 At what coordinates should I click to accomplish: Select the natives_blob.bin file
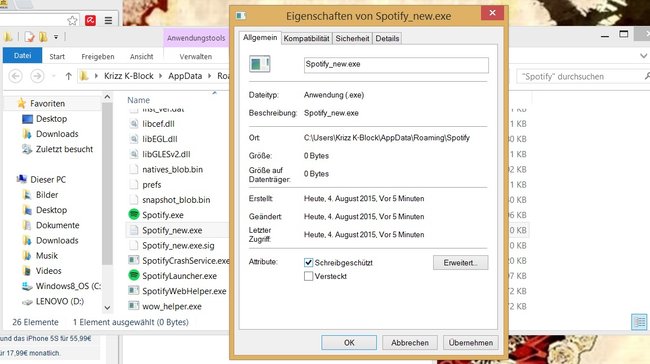172,169
